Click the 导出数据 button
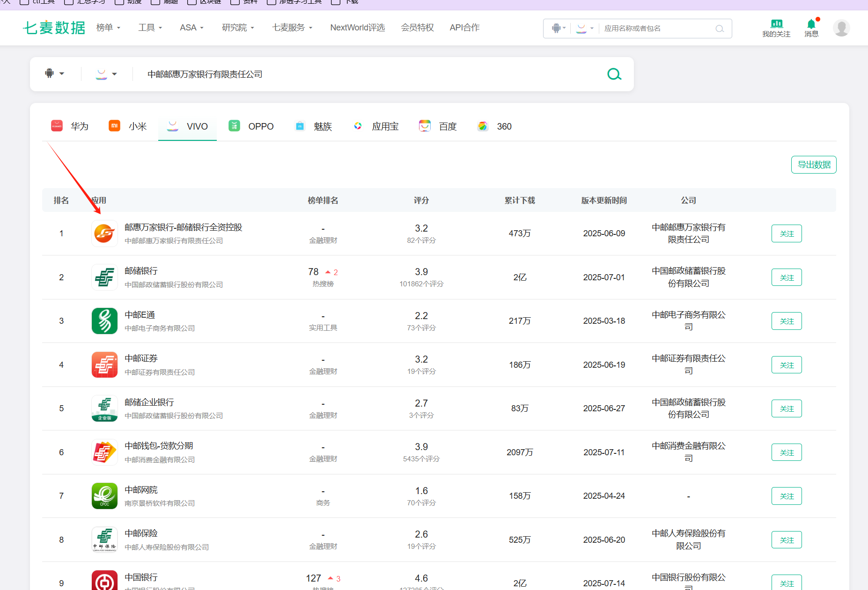This screenshot has width=868, height=590. coord(814,165)
